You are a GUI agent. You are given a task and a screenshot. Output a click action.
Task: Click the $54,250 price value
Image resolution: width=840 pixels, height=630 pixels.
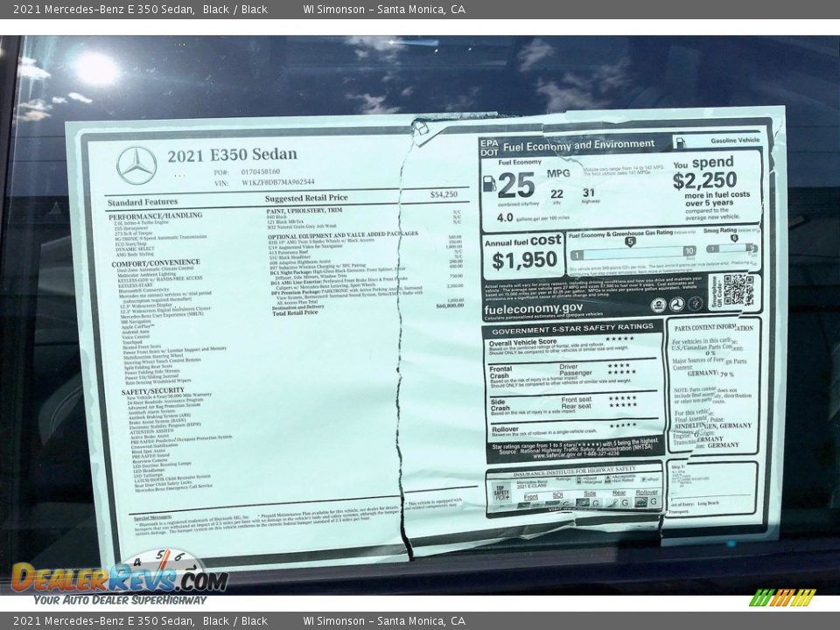[x=444, y=194]
